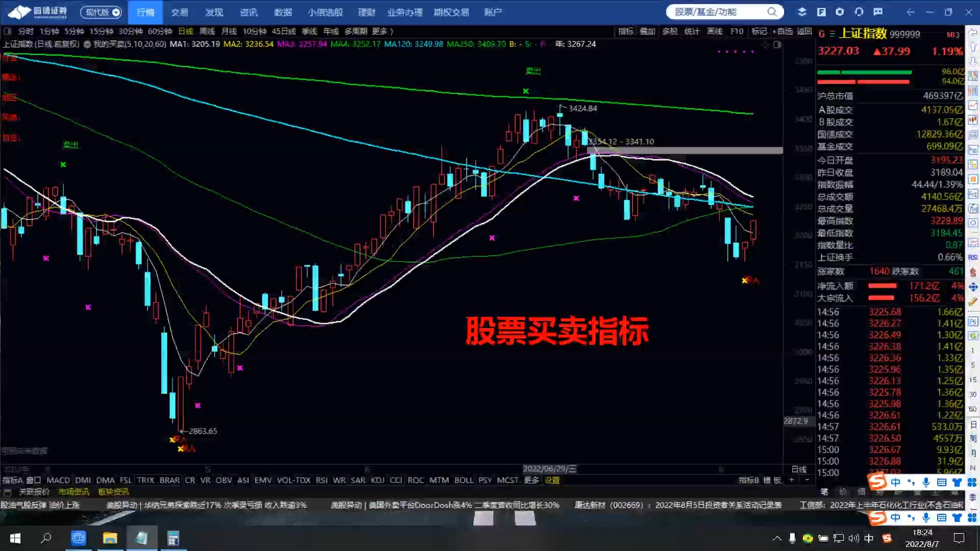Open the 小信选股 stock picker tab
Image resolution: width=980 pixels, height=551 pixels.
pyautogui.click(x=325, y=12)
